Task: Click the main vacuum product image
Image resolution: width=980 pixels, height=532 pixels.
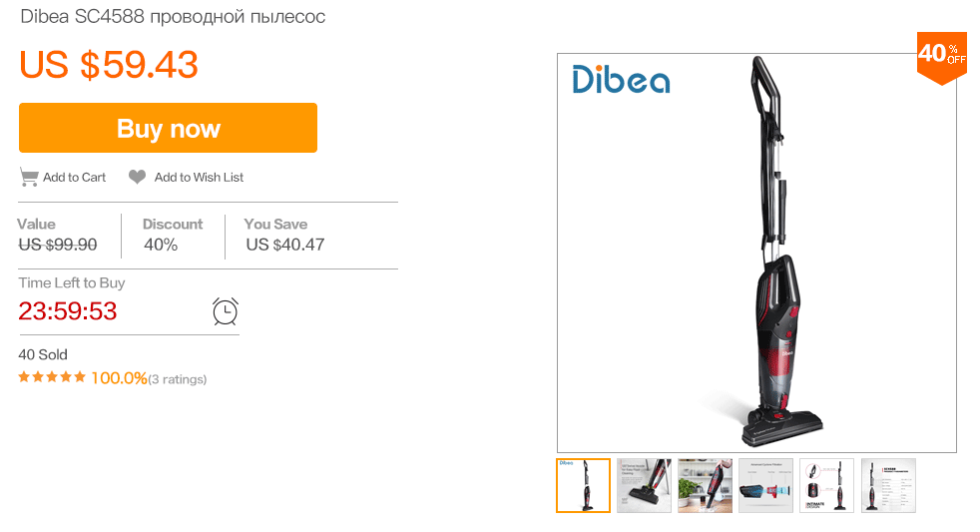Action: 768,260
